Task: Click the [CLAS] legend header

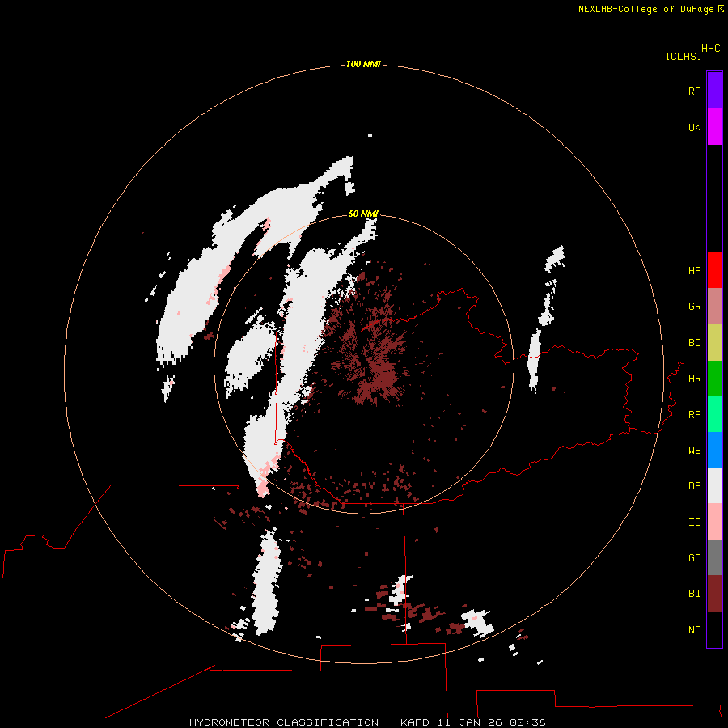Action: coord(684,57)
